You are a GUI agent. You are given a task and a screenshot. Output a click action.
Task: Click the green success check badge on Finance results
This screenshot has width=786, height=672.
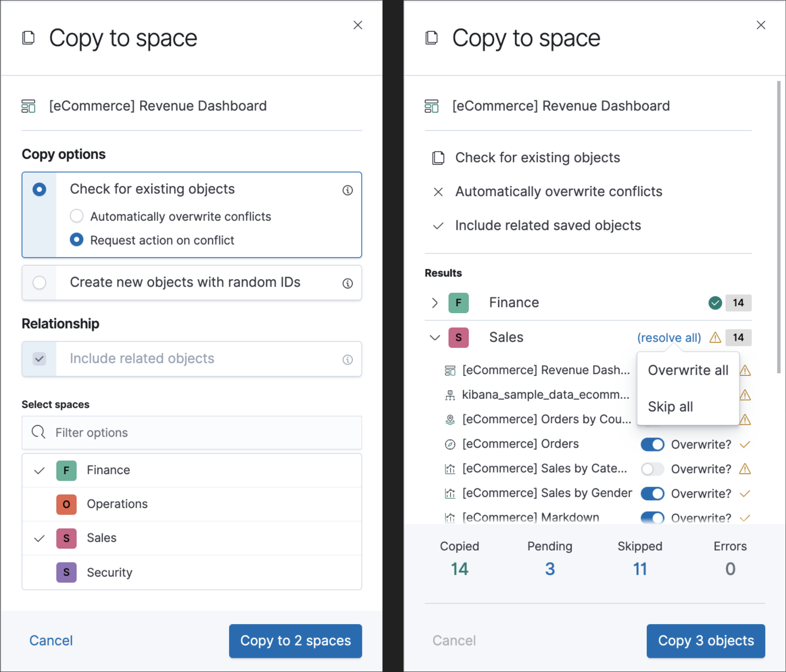[715, 303]
